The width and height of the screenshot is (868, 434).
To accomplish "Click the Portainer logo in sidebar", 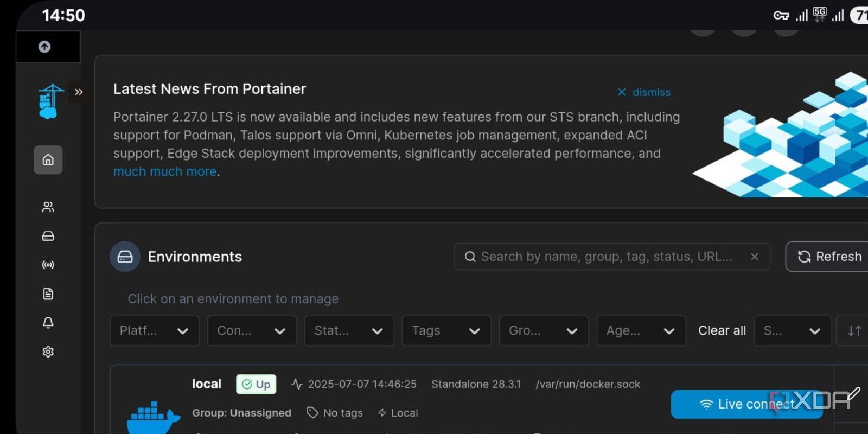I will [50, 101].
